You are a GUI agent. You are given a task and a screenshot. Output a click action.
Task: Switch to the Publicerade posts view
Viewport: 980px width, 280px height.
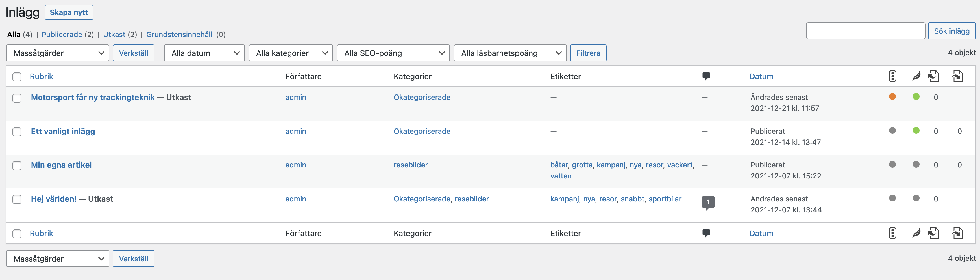pyautogui.click(x=62, y=34)
